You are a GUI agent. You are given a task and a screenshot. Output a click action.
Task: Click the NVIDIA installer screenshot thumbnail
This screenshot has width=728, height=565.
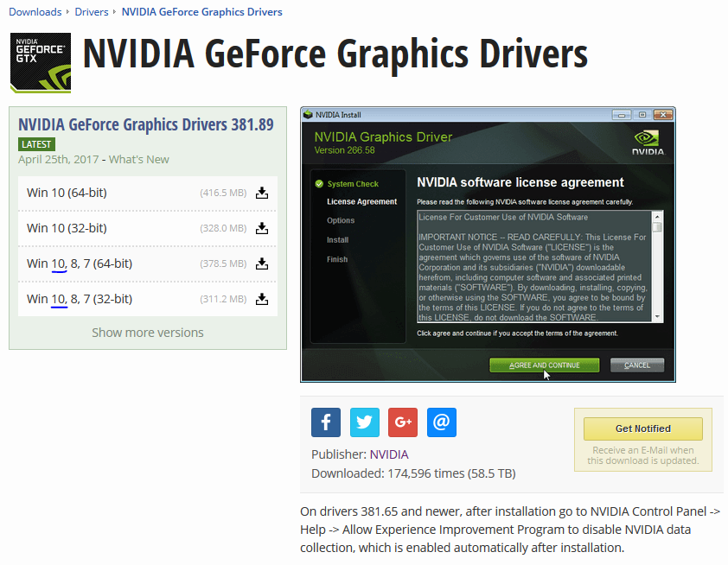click(x=488, y=244)
